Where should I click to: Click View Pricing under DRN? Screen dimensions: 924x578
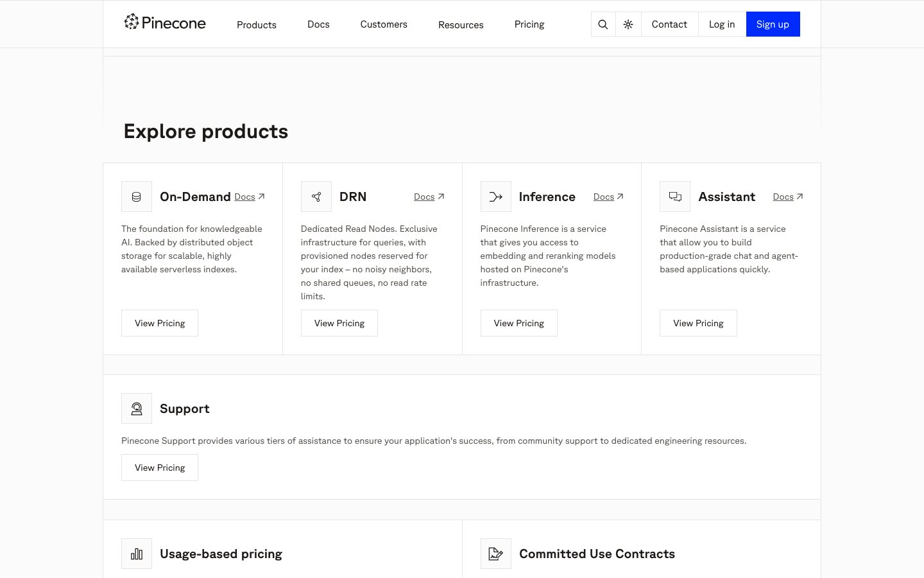coord(339,323)
